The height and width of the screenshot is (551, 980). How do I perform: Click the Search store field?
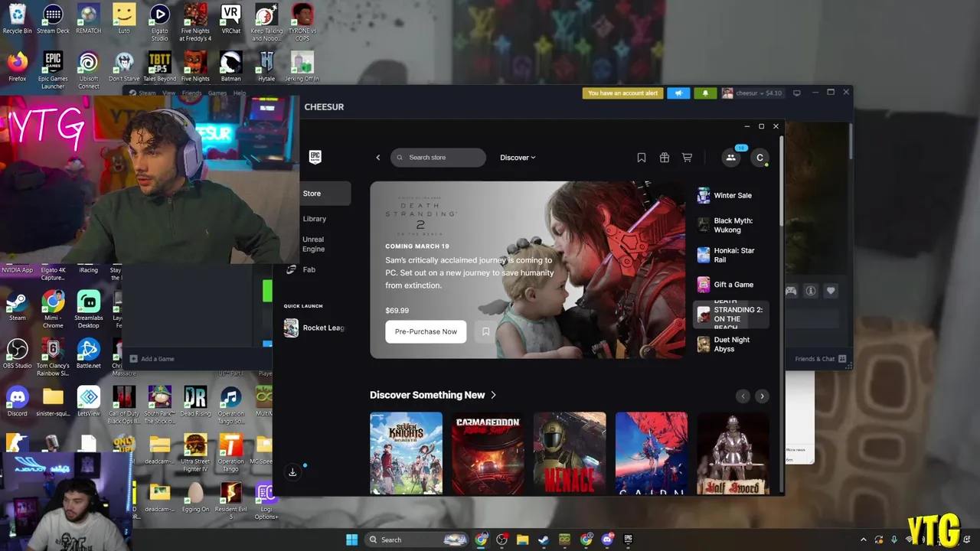point(438,158)
